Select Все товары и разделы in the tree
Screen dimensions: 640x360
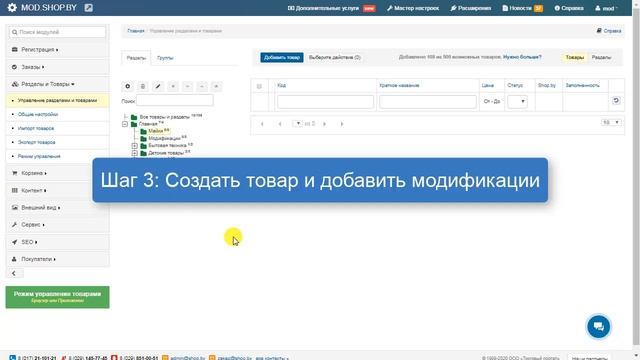(164, 117)
